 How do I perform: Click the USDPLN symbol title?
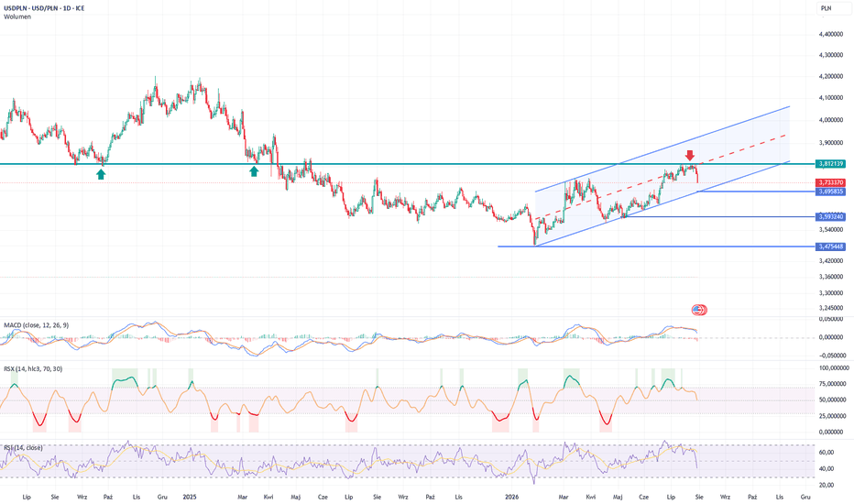[44, 8]
